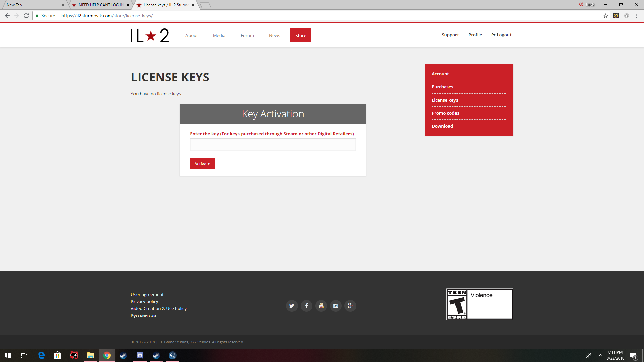Bookmark this page with the star icon
Screen dimensions: 644x362
click(606, 16)
